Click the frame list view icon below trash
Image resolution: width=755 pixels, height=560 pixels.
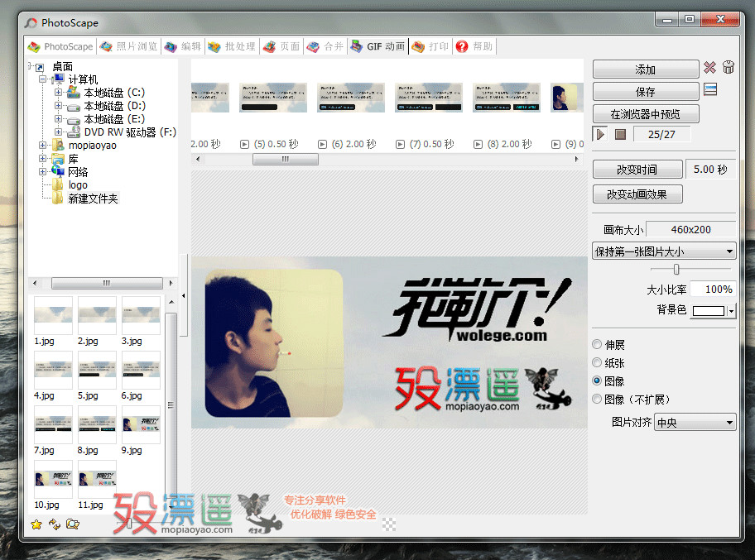pos(710,89)
